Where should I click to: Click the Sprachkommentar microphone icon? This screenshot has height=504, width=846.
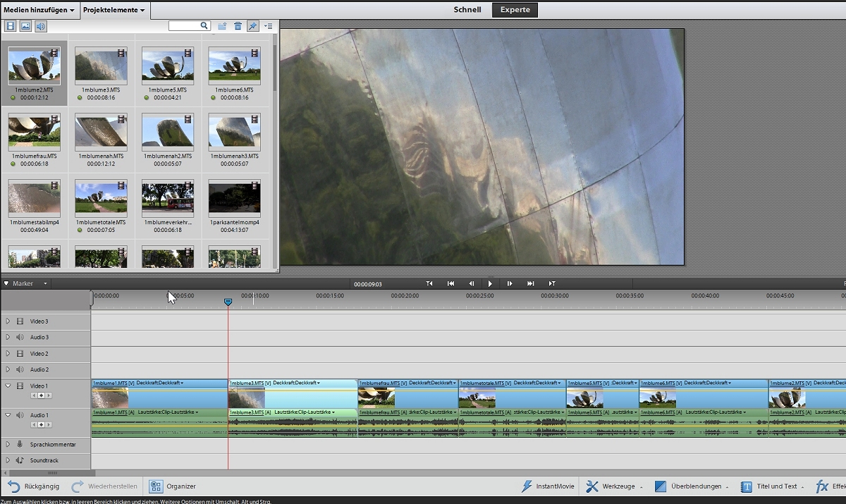20,445
